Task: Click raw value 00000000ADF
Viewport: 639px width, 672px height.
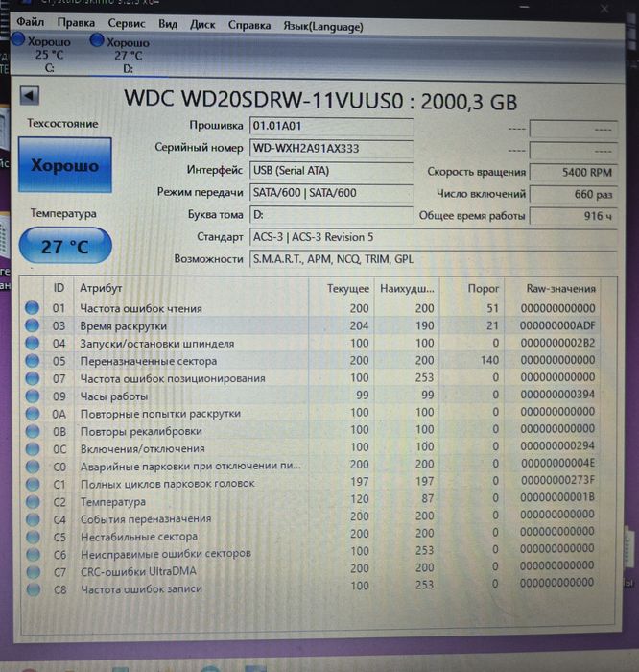Action: (557, 325)
